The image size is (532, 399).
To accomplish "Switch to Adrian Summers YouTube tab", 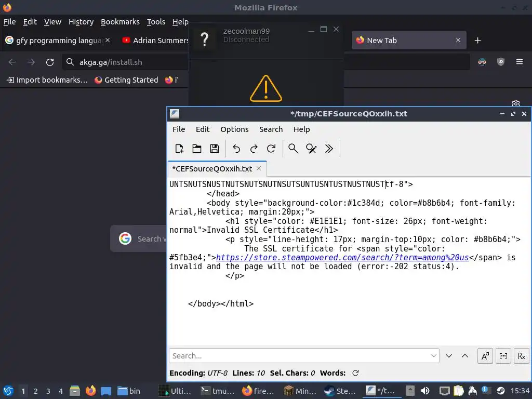I will click(154, 41).
